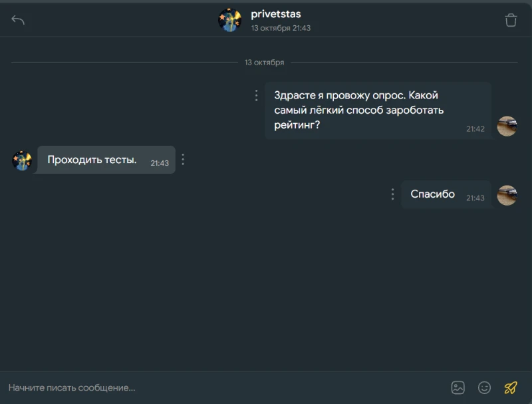Open the emoji picker smiley icon
This screenshot has height=404, width=532.
(x=484, y=388)
